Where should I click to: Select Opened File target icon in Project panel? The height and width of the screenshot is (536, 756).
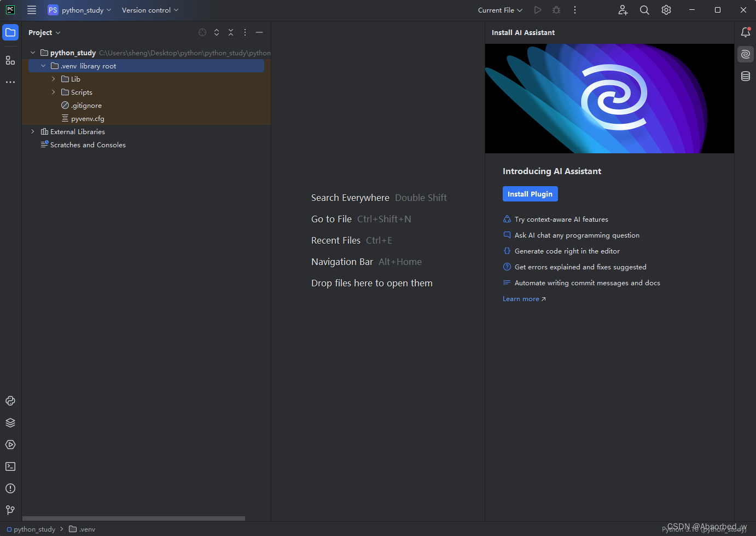202,32
